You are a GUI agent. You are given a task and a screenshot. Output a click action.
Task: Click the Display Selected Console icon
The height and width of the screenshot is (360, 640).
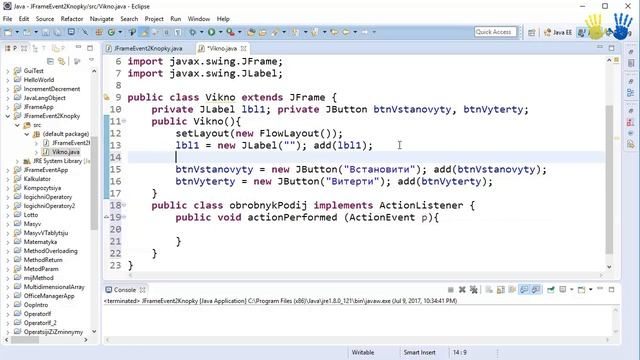pyautogui.click(x=563, y=290)
